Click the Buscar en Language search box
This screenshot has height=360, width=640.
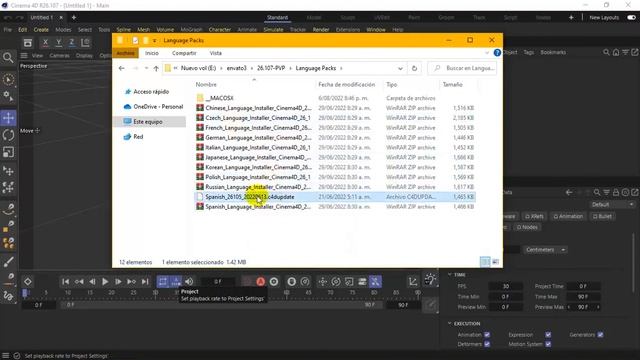[463, 69]
